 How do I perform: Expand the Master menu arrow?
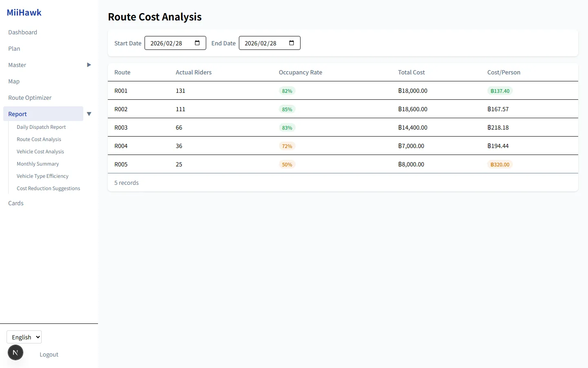[89, 65]
